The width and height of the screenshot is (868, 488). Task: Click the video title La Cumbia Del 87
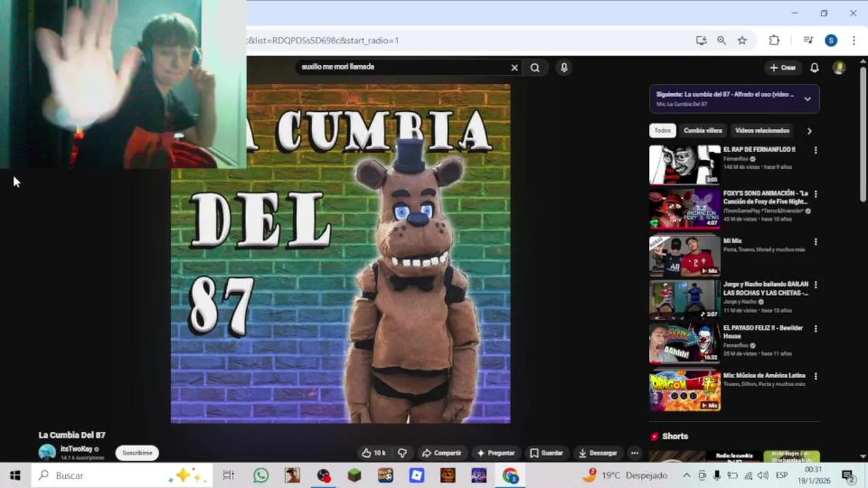point(72,435)
